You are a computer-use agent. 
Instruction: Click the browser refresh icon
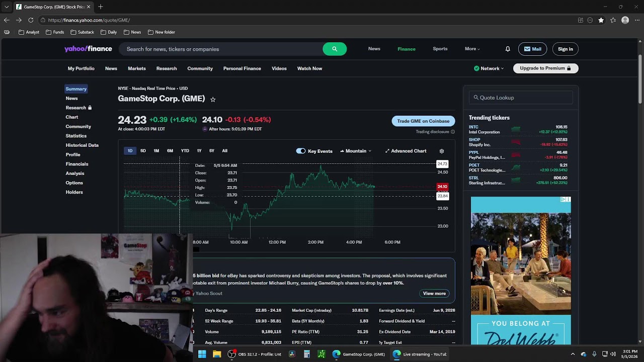(x=31, y=20)
